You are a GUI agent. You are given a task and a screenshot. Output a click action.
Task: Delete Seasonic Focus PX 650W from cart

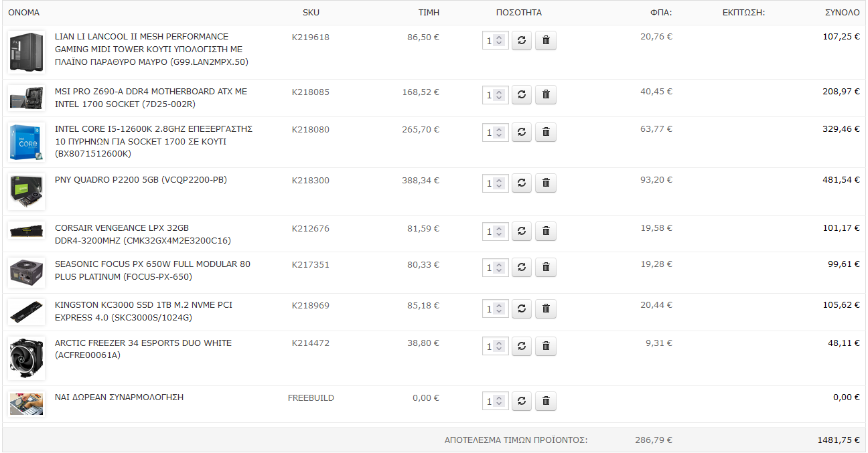(x=546, y=267)
